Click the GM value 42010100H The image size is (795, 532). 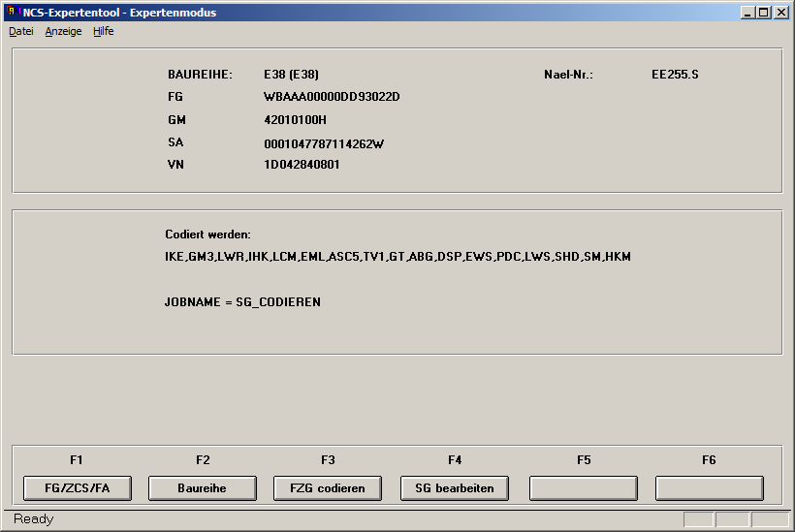[295, 120]
